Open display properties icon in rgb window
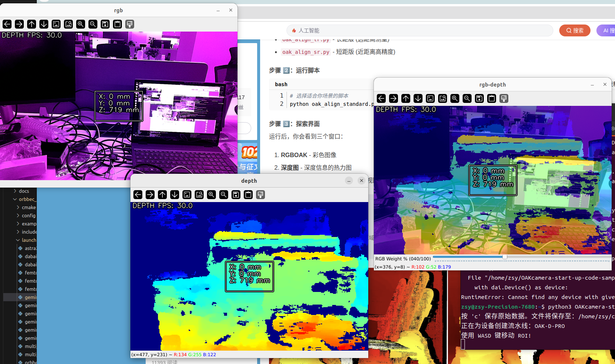Screen dimensions: 615x364 click(x=130, y=24)
